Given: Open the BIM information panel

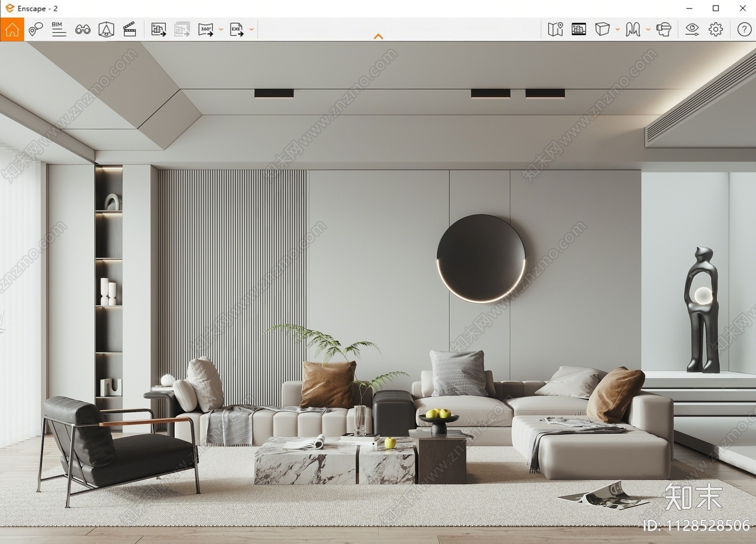Looking at the screenshot, I should tap(59, 29).
